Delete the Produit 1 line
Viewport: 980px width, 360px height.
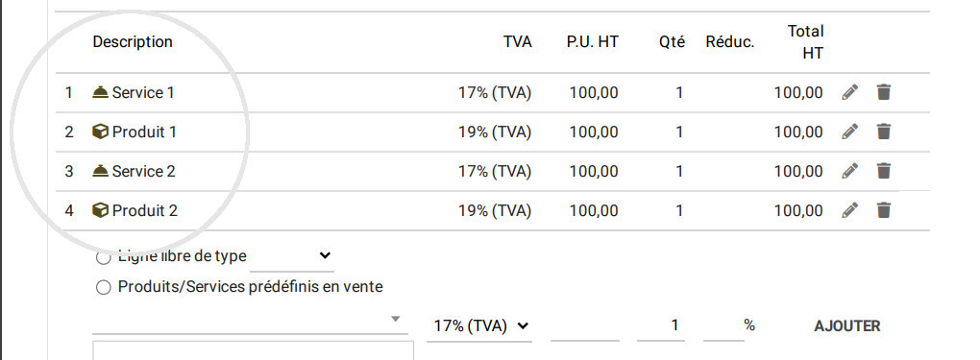(x=883, y=132)
